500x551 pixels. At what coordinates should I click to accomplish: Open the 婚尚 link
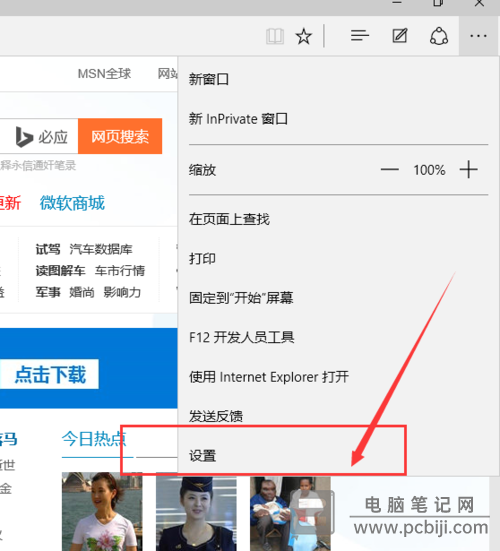(82, 292)
